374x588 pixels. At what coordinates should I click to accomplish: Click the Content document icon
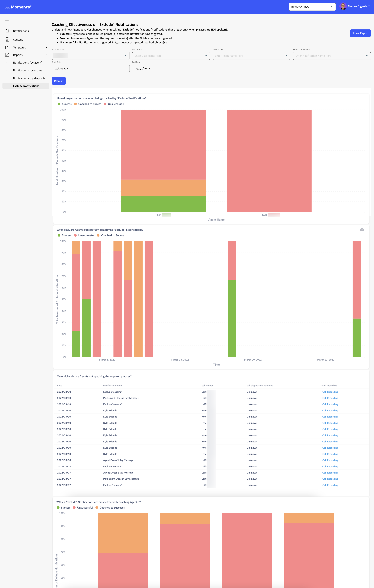tap(7, 40)
